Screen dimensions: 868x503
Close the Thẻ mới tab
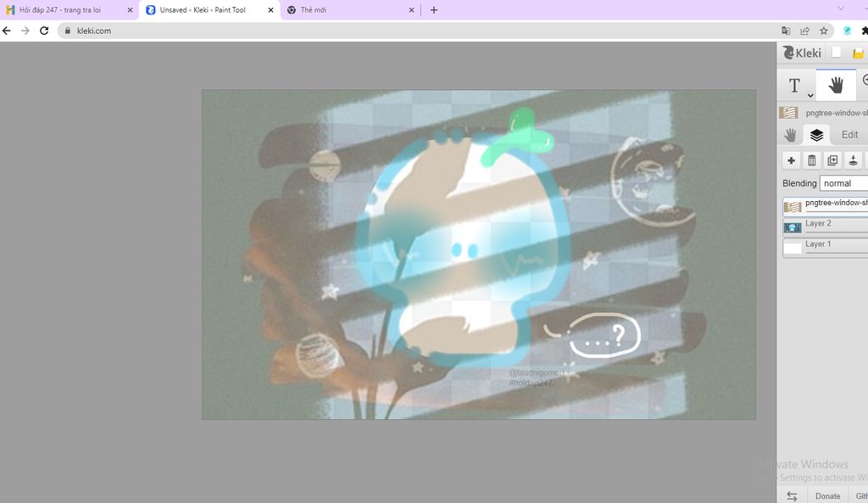click(411, 10)
